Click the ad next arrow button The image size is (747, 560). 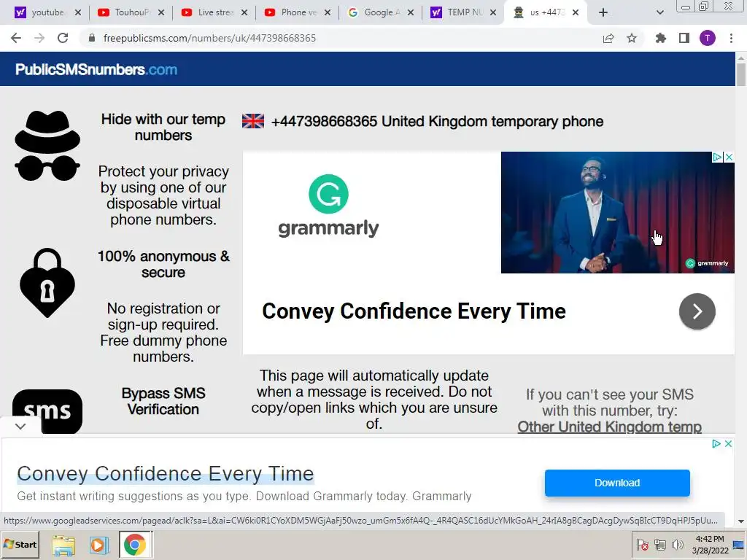point(697,311)
